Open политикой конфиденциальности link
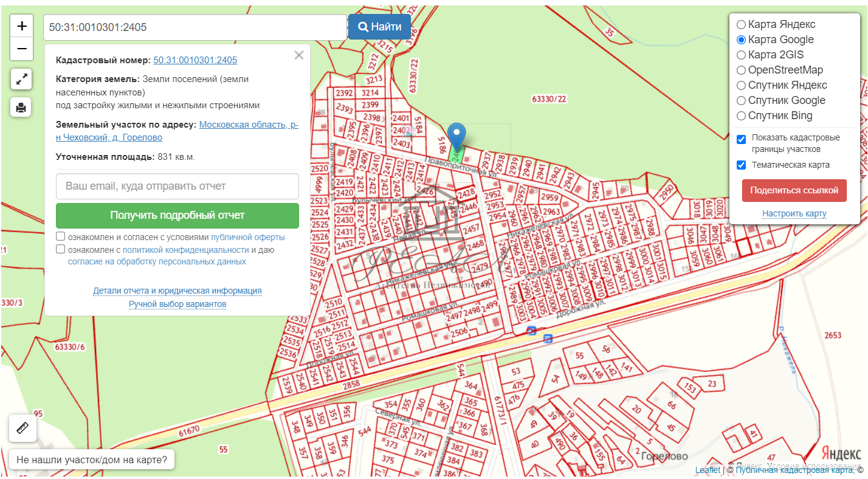868x479 pixels. pyautogui.click(x=186, y=250)
